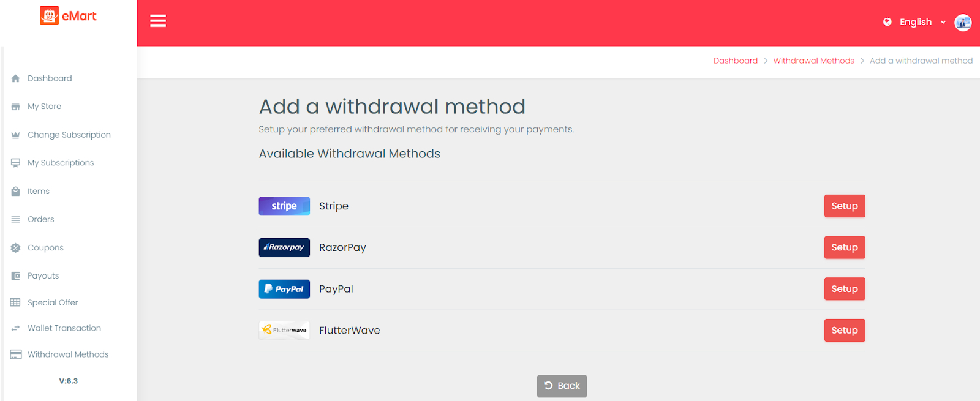980x401 pixels.
Task: Open the user avatar menu
Action: 963,23
